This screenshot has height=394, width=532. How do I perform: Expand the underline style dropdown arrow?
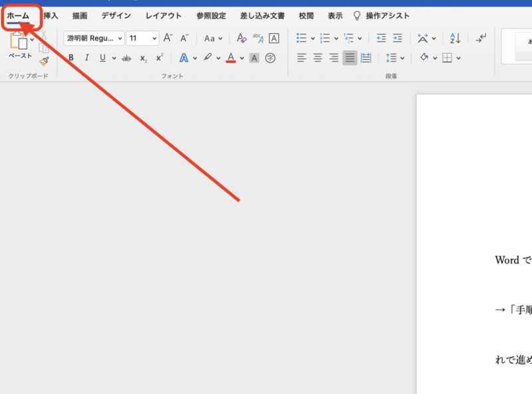112,58
